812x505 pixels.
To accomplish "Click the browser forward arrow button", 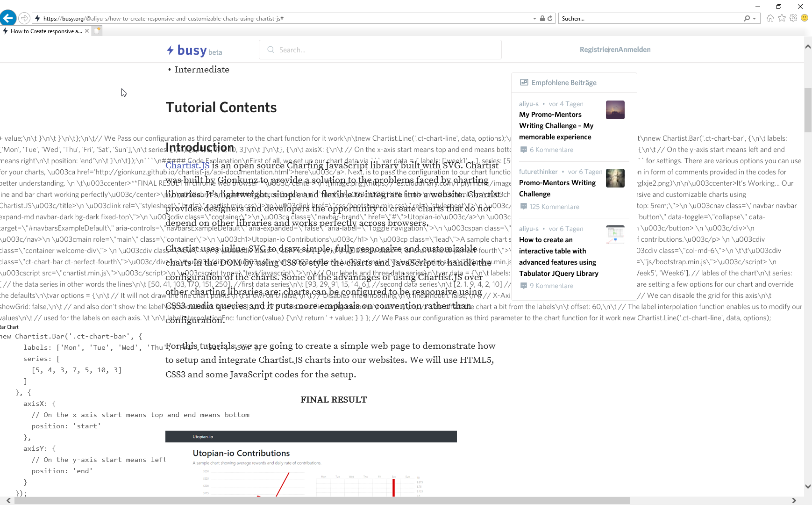I will pyautogui.click(x=24, y=18).
